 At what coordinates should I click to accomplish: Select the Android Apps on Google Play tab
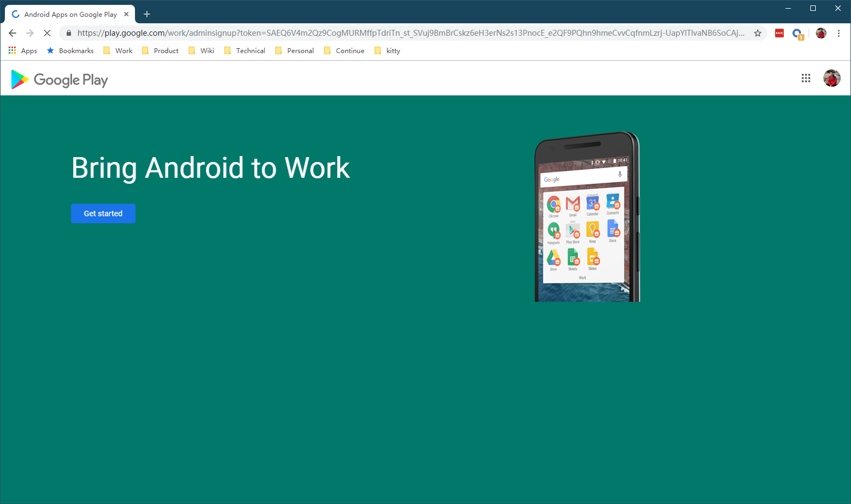pyautogui.click(x=70, y=14)
